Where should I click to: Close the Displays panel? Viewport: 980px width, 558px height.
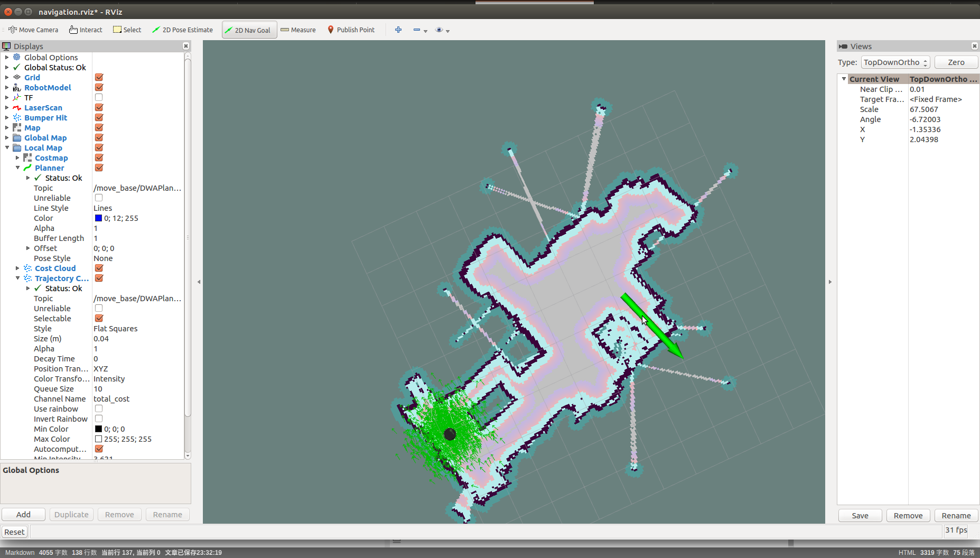coord(186,46)
